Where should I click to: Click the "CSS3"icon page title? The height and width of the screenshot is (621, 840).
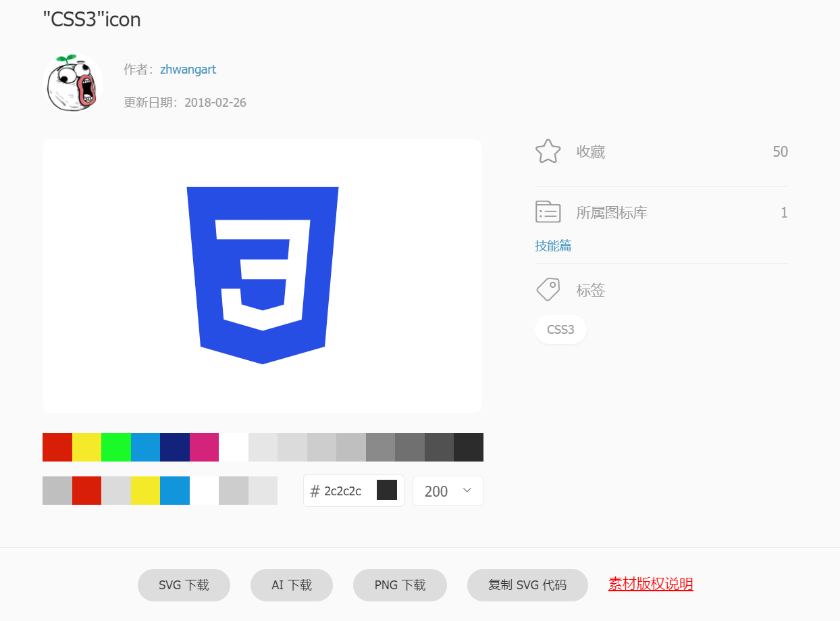coord(92,20)
